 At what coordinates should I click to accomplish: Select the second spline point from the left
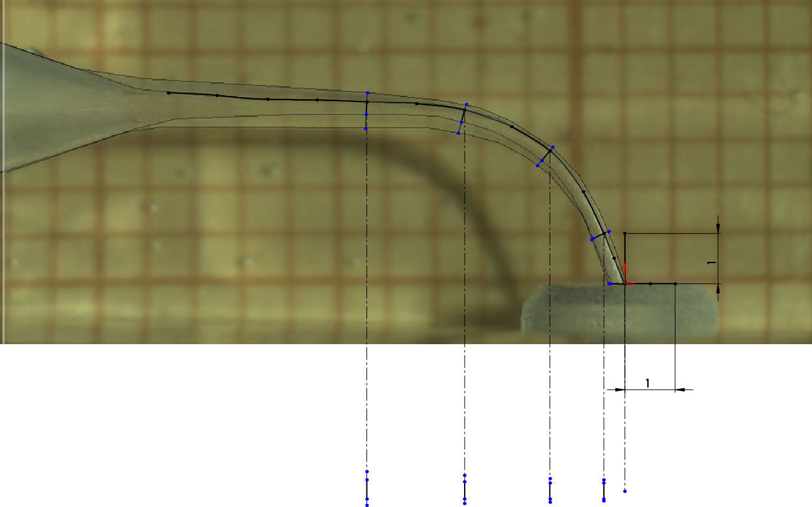click(x=217, y=96)
